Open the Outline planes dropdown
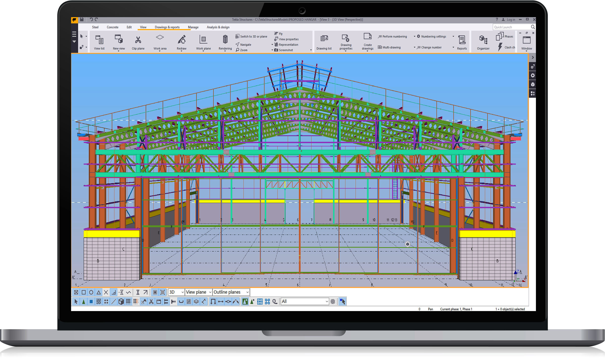605x364 pixels. point(231,292)
